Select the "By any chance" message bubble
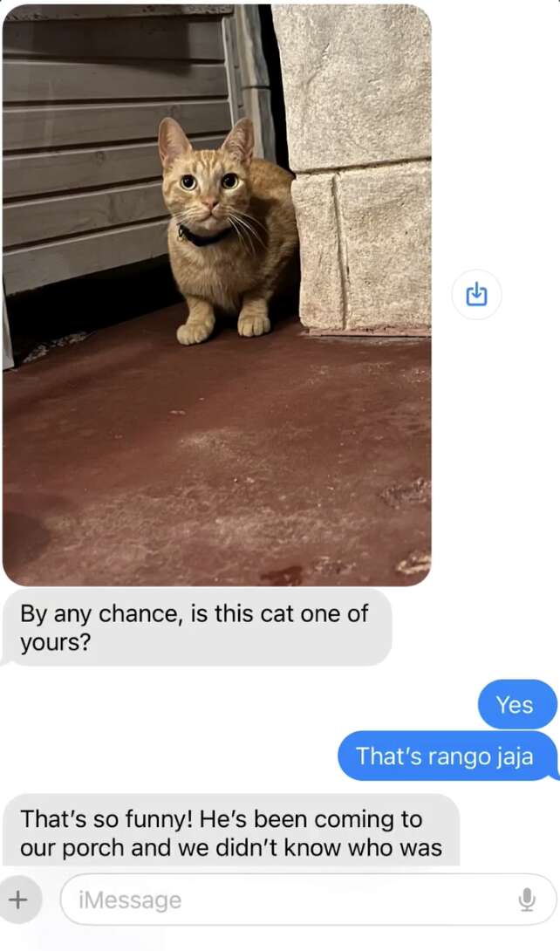560x951 pixels. coord(197,627)
